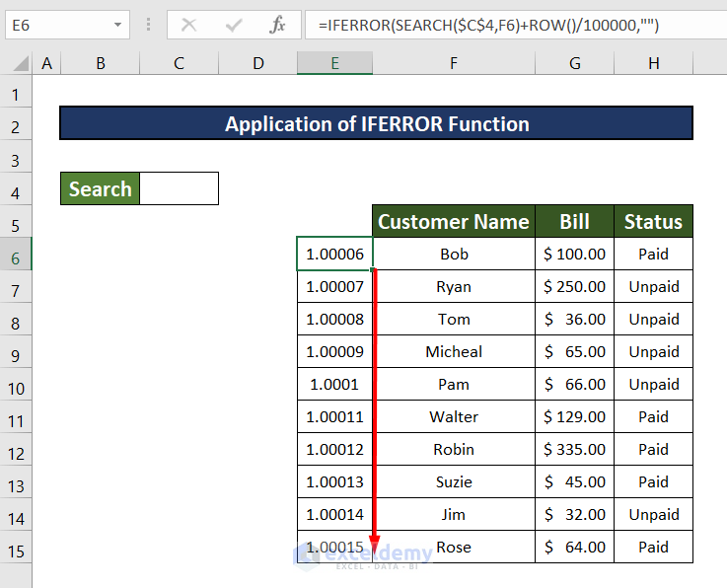Select the cell containing Micheal

point(454,352)
